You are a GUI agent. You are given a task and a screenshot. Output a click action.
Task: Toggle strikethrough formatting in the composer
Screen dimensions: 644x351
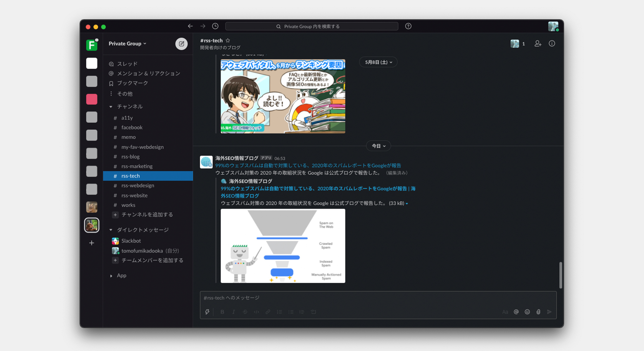click(x=245, y=312)
